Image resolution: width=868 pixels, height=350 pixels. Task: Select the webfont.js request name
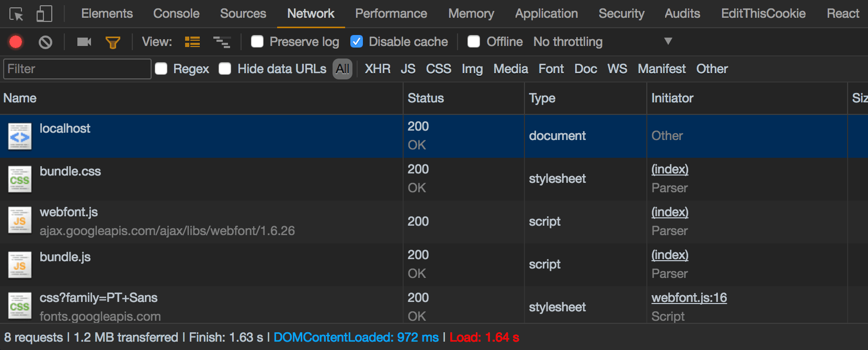68,212
